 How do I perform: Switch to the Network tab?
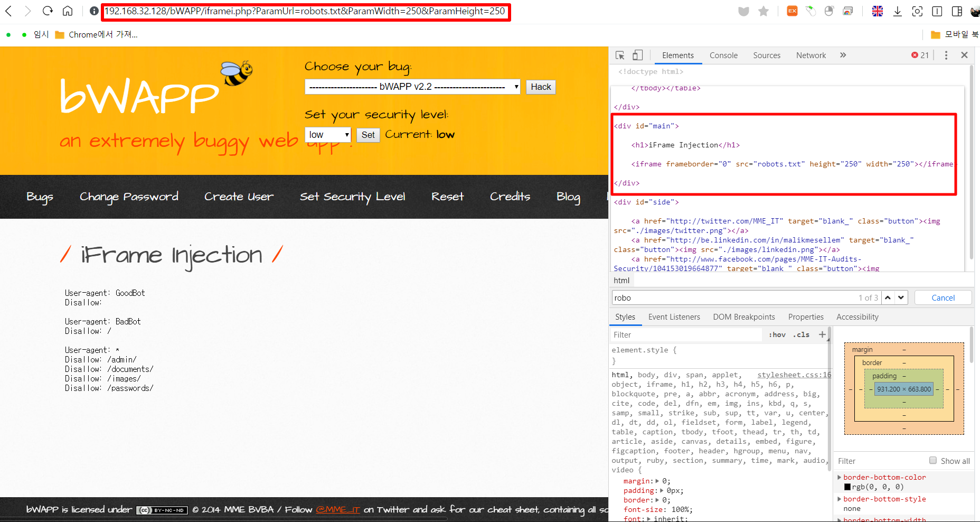(x=811, y=55)
